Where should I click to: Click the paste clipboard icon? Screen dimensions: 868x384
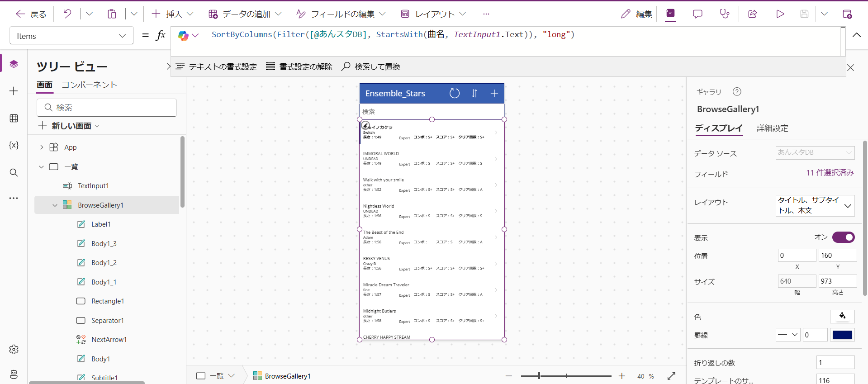[112, 14]
